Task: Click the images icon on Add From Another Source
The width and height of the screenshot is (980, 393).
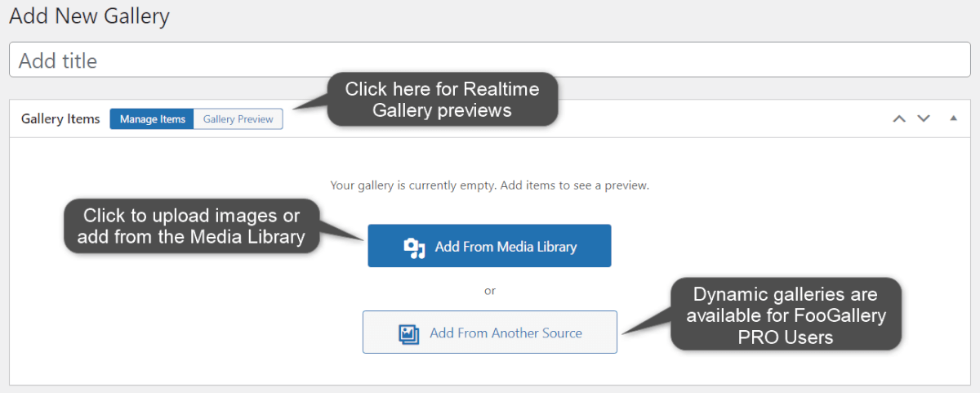Action: pyautogui.click(x=408, y=333)
